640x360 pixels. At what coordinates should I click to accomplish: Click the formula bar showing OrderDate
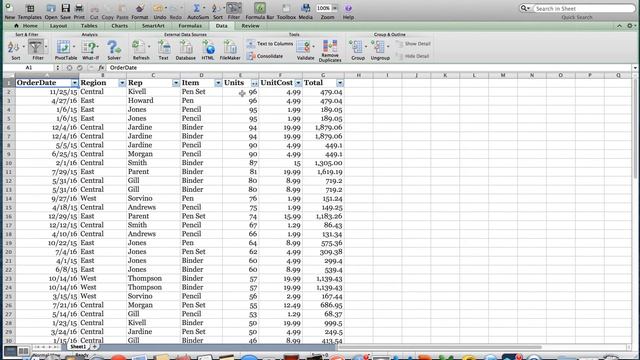(x=369, y=68)
